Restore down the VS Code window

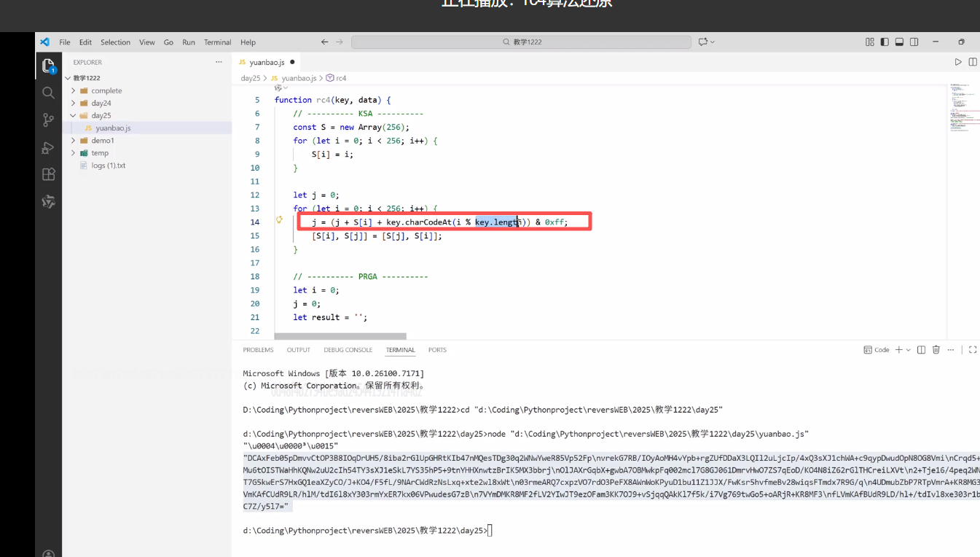961,42
